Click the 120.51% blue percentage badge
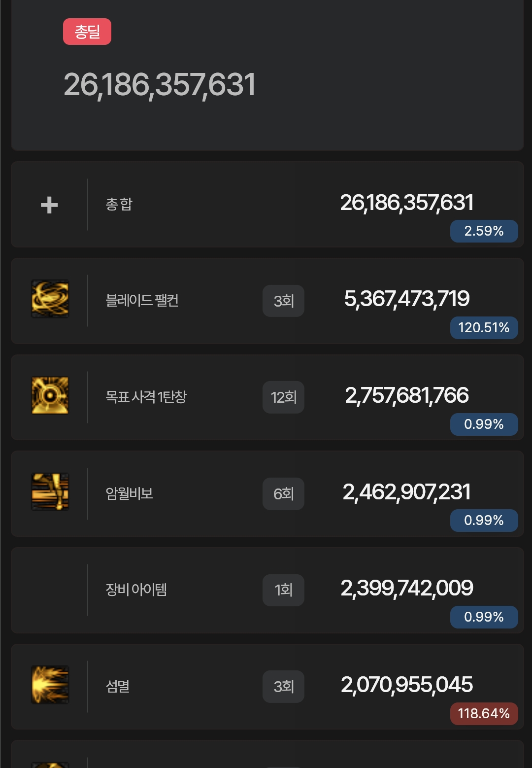Viewport: 532px width, 768px height. [484, 328]
